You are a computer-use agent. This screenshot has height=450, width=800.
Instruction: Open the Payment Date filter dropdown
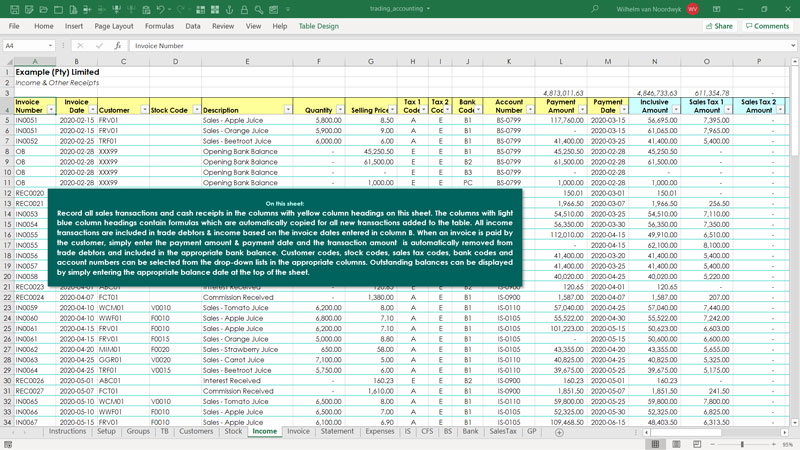[x=624, y=110]
